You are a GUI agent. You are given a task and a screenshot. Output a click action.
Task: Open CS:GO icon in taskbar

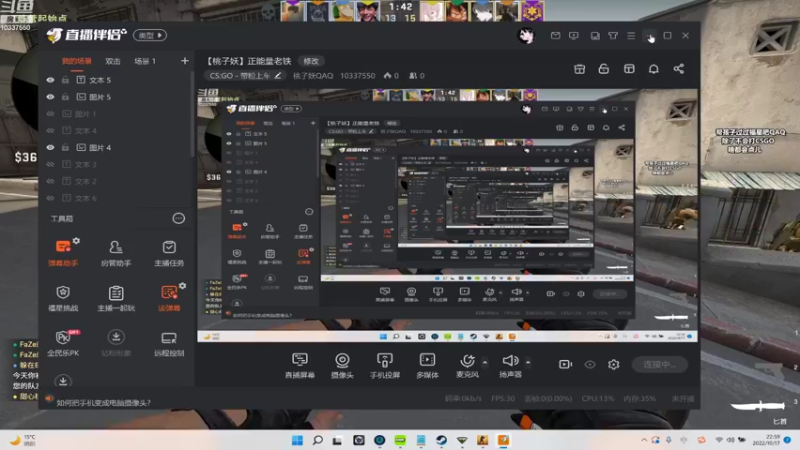pos(483,440)
